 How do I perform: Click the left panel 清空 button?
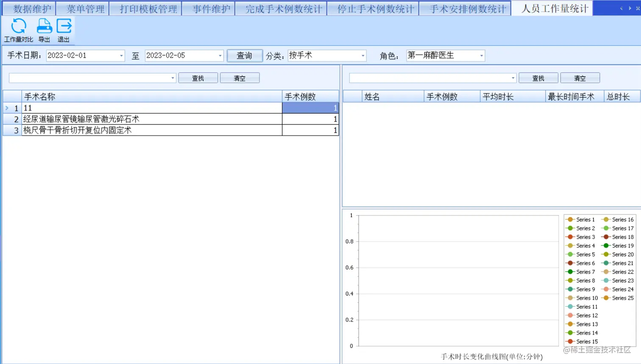click(x=240, y=78)
